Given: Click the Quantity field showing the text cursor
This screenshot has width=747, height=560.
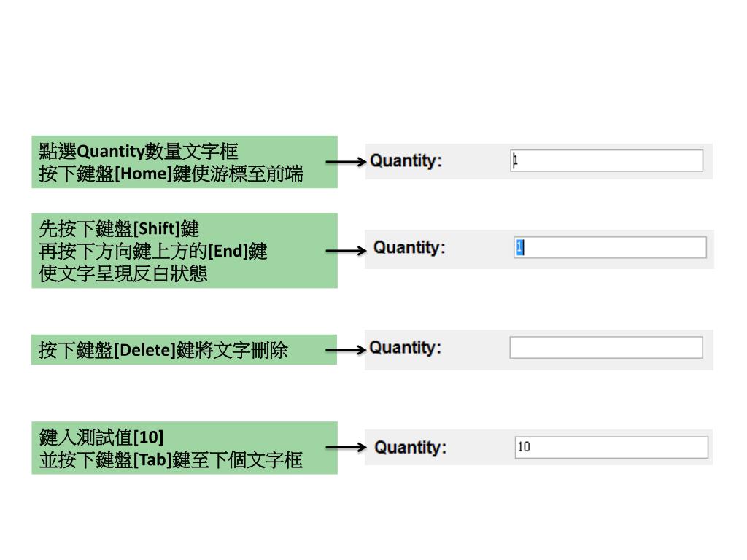Looking at the screenshot, I should (x=606, y=161).
